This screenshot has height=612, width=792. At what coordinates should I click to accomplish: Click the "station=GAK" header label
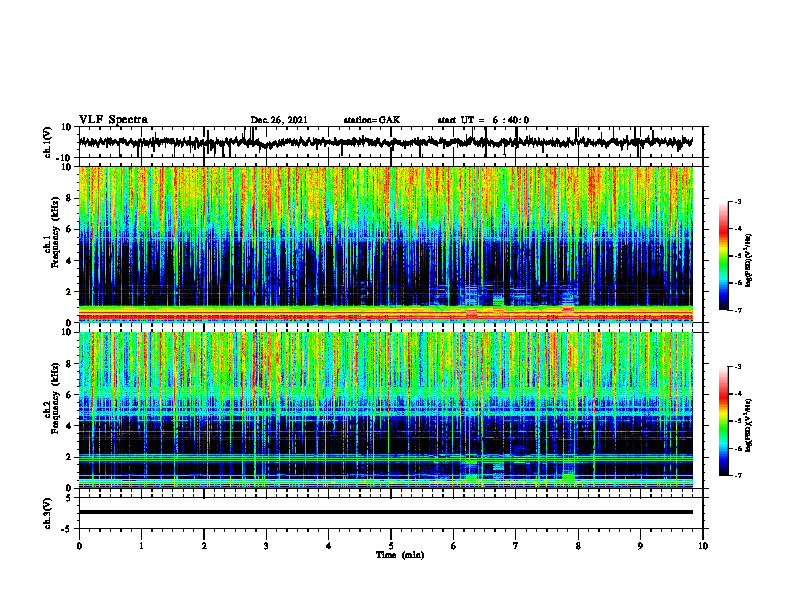372,120
